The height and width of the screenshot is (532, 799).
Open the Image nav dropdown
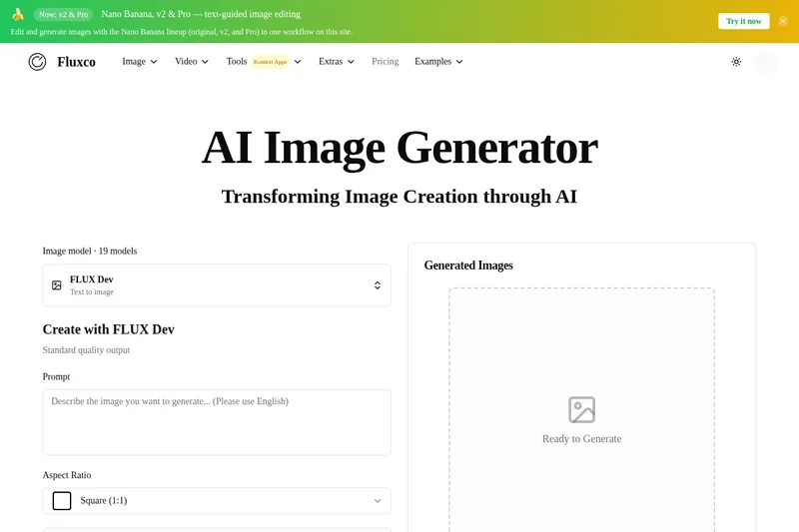(139, 62)
